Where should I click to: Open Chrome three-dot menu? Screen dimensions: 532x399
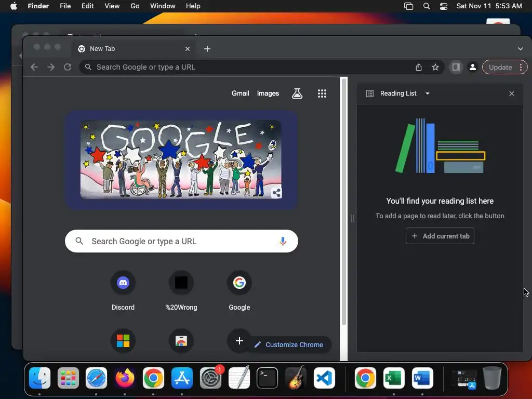pyautogui.click(x=521, y=67)
